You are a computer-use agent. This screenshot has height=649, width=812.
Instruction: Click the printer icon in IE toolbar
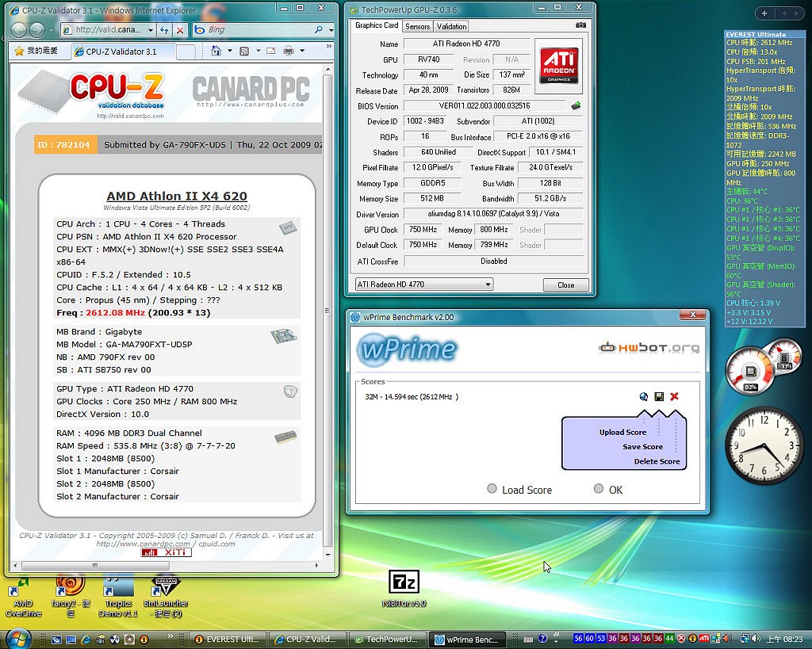tap(289, 51)
